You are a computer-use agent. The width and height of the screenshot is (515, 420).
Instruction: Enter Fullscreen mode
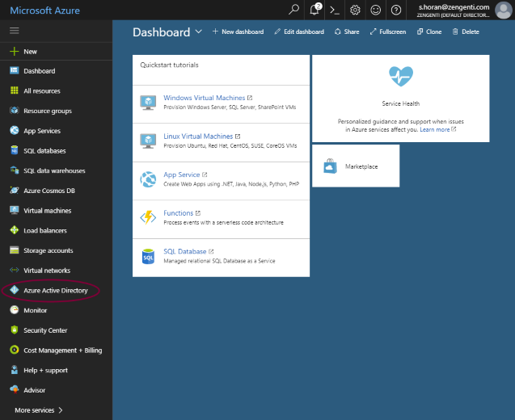coord(388,31)
